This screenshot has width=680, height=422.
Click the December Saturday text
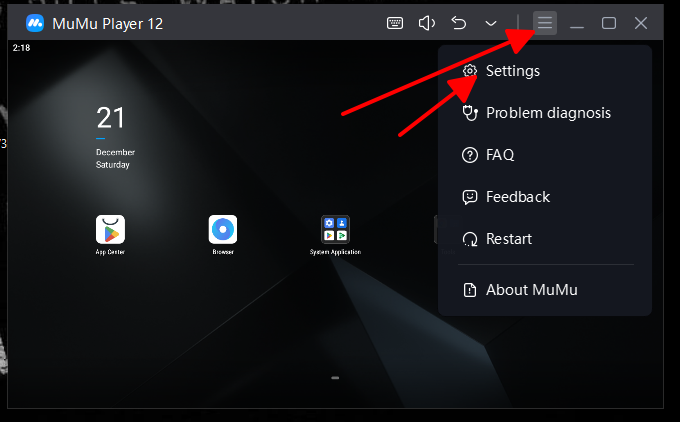click(115, 158)
